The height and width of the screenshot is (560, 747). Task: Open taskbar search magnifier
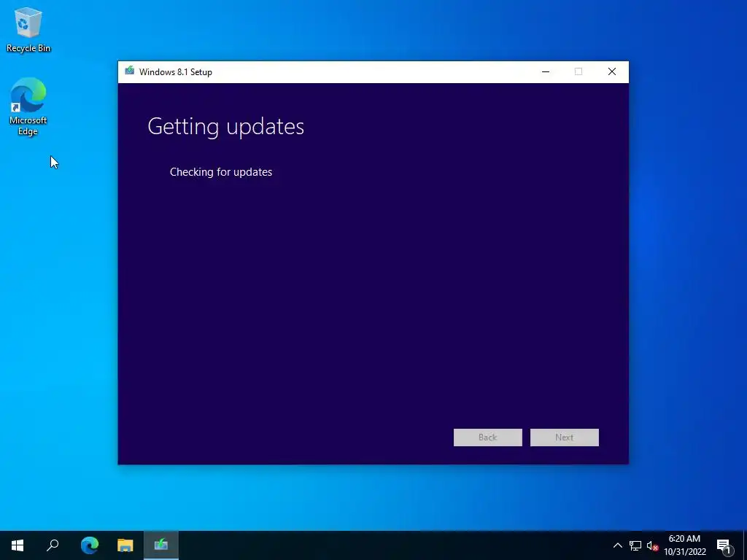point(53,545)
